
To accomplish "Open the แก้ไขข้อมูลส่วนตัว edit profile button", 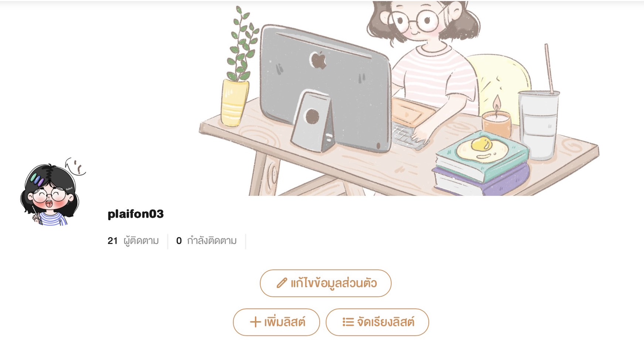I will pos(326,283).
